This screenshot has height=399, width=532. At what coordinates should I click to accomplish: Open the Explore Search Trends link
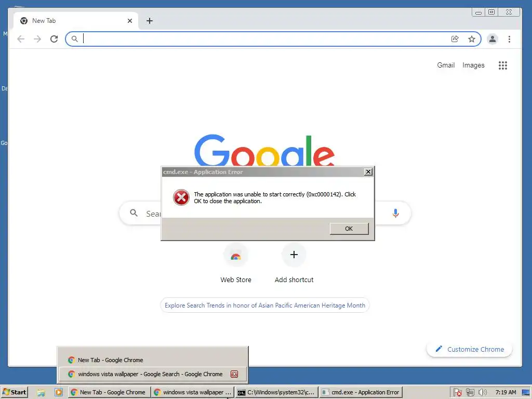265,305
